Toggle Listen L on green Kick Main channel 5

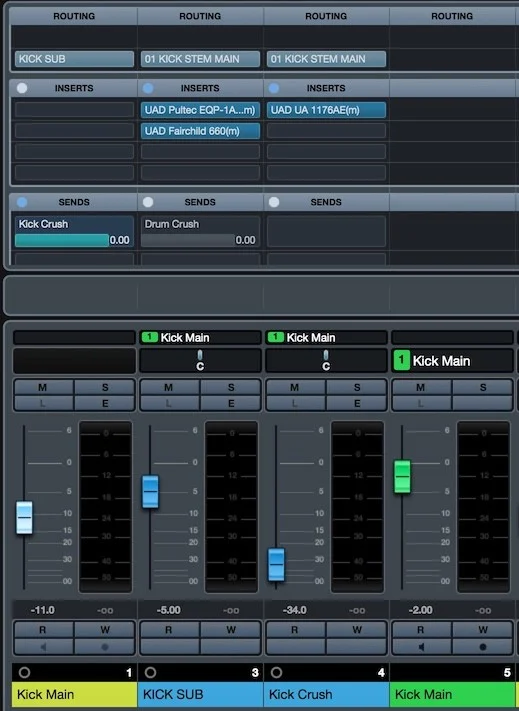[x=422, y=404]
